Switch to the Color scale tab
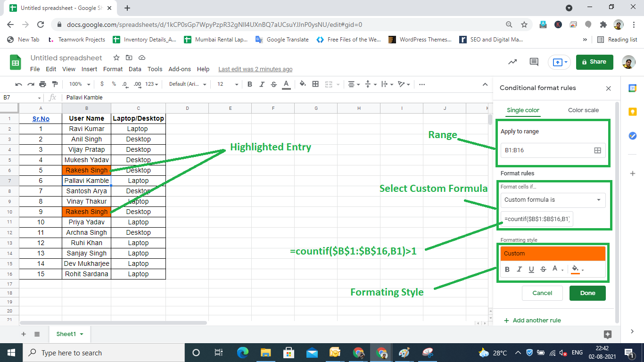 coord(583,110)
